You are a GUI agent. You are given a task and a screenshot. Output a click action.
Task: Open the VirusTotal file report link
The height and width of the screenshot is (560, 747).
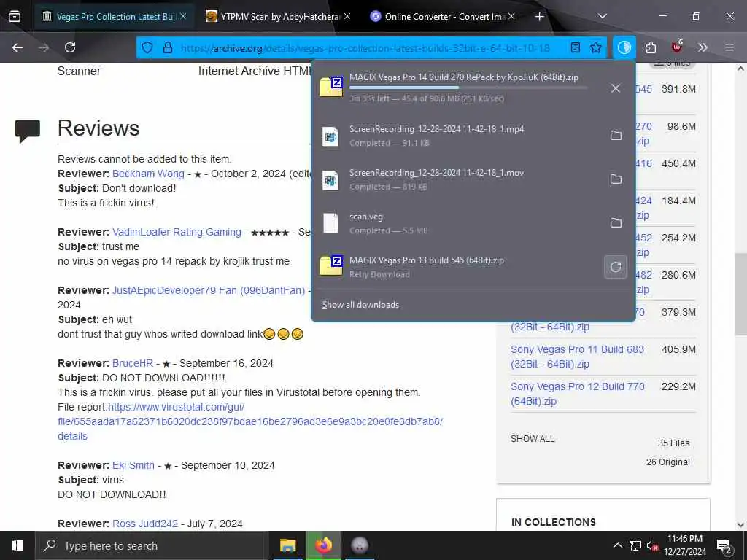coord(250,421)
